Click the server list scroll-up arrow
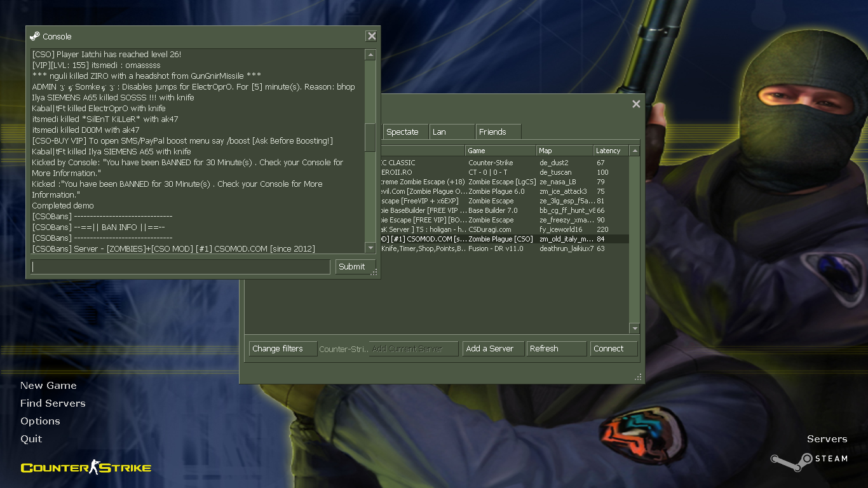The height and width of the screenshot is (488, 868). [x=634, y=151]
